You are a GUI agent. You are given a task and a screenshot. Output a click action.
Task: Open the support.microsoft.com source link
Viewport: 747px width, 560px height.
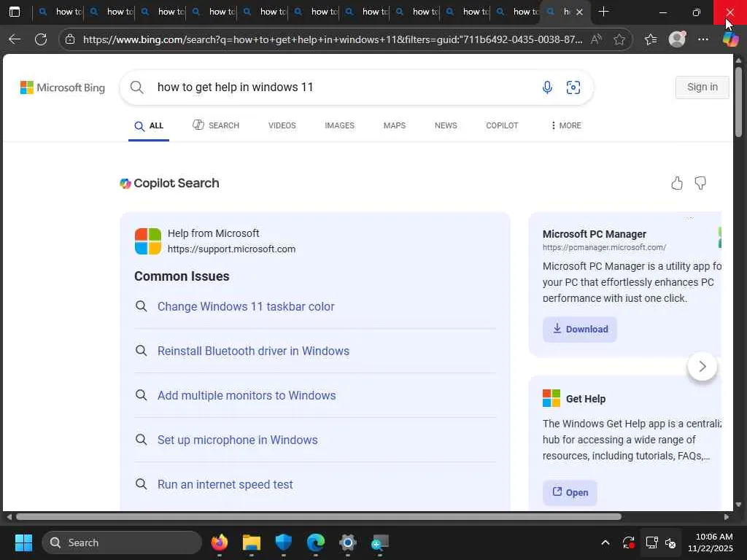(231, 249)
